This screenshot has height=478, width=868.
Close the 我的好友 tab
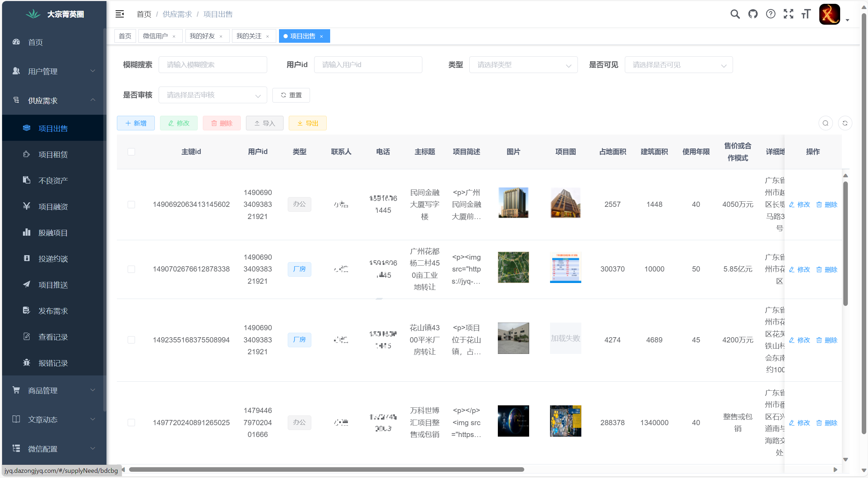221,37
